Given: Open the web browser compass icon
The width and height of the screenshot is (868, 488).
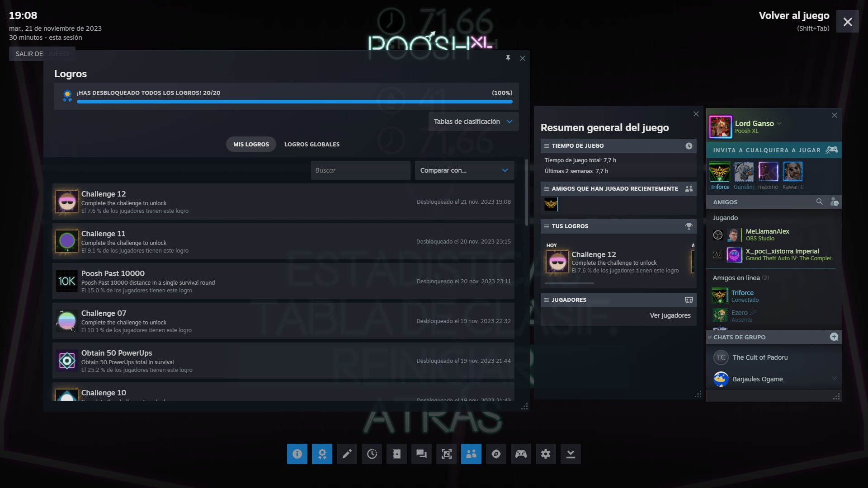Looking at the screenshot, I should (496, 454).
